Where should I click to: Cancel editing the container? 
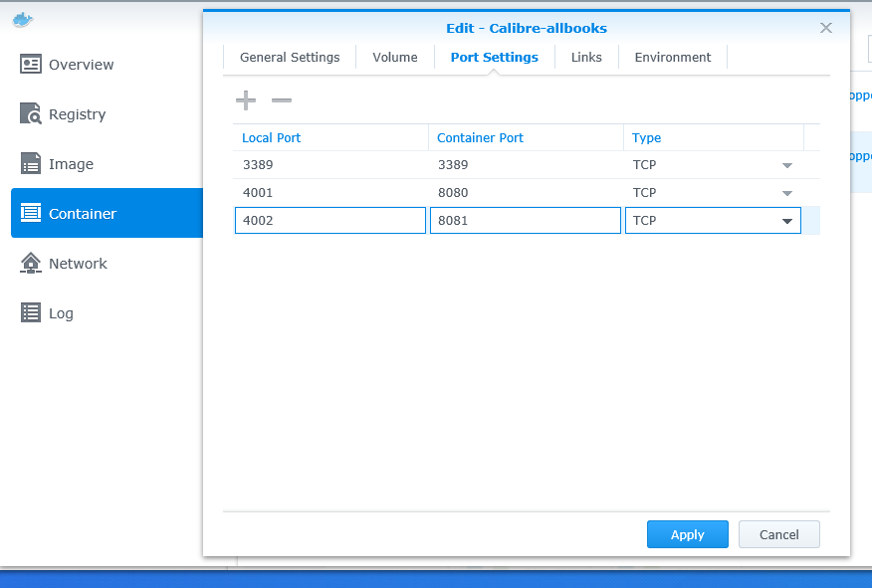point(779,534)
